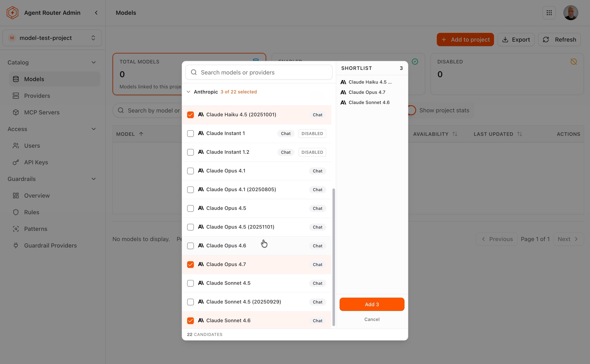Click the Guardrail Providers plug icon
Viewport: 590px width, 364px height.
coord(16,245)
